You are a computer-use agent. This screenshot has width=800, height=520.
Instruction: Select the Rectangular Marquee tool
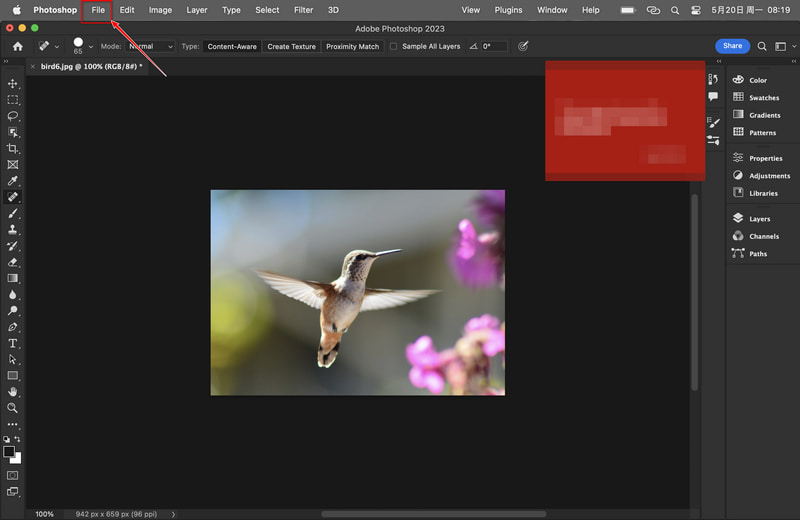pos(12,100)
